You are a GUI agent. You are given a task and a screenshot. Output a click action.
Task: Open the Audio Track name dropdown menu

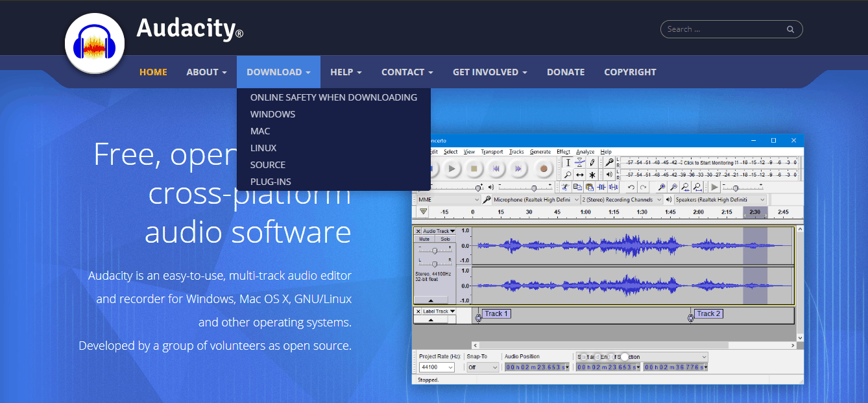(439, 231)
